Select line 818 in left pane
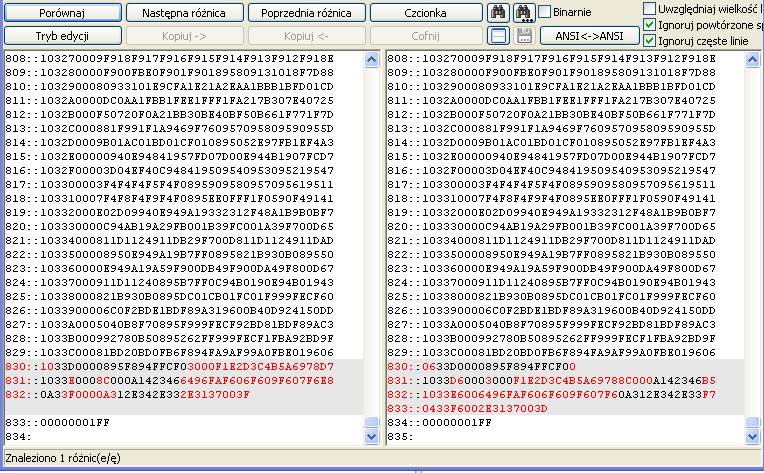This screenshot has height=473, width=764. click(170, 199)
